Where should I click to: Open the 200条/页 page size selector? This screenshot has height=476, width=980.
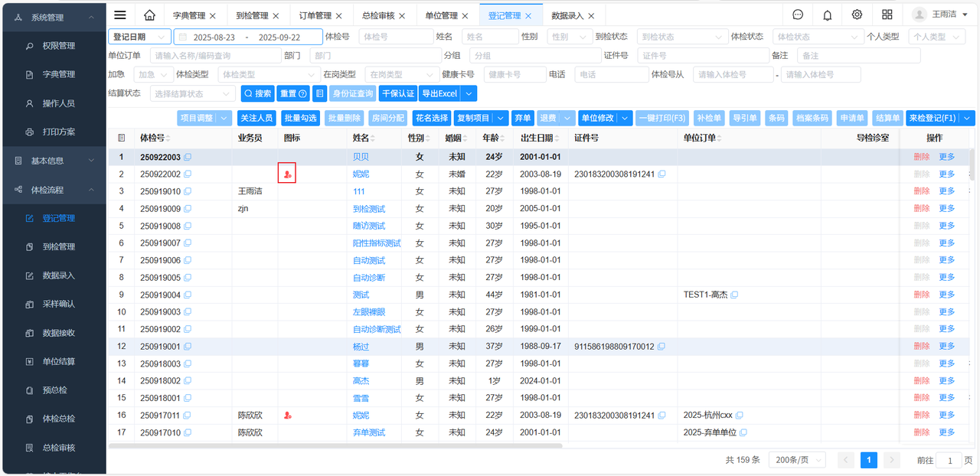point(796,460)
